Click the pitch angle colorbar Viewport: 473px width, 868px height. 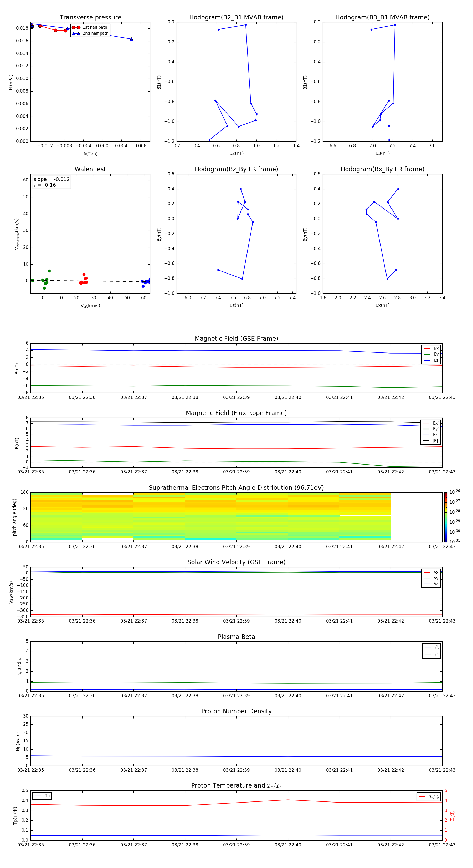446,517
